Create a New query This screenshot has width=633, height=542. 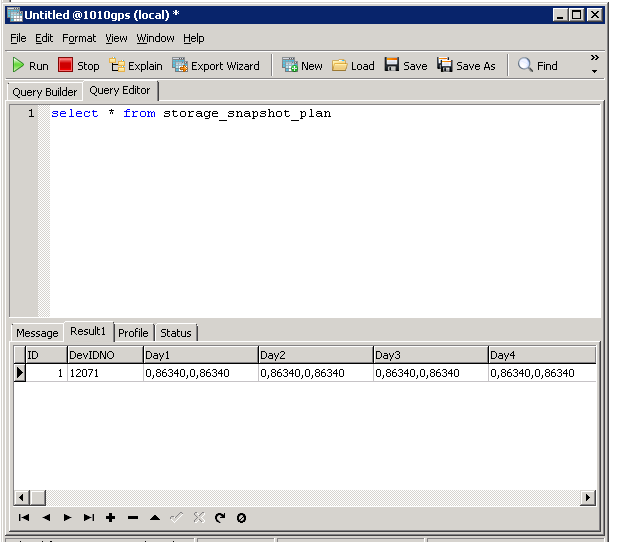point(302,65)
